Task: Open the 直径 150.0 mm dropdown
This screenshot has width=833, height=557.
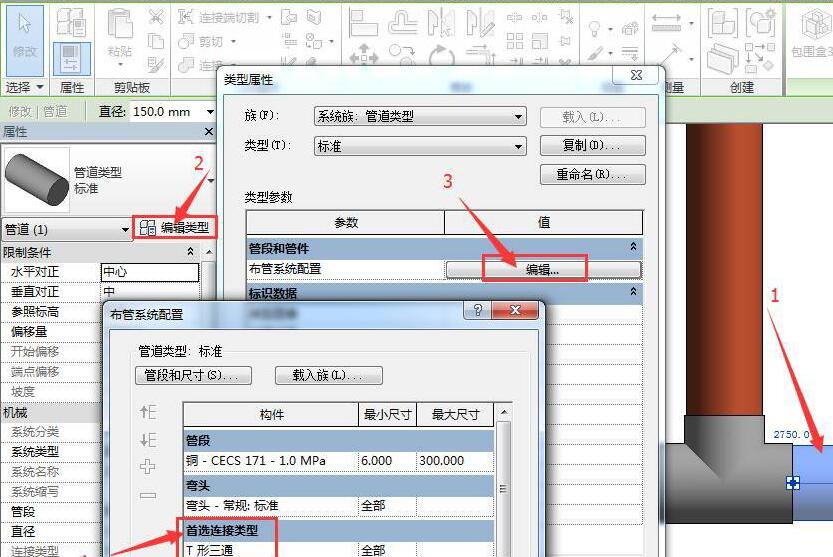Action: (210, 112)
